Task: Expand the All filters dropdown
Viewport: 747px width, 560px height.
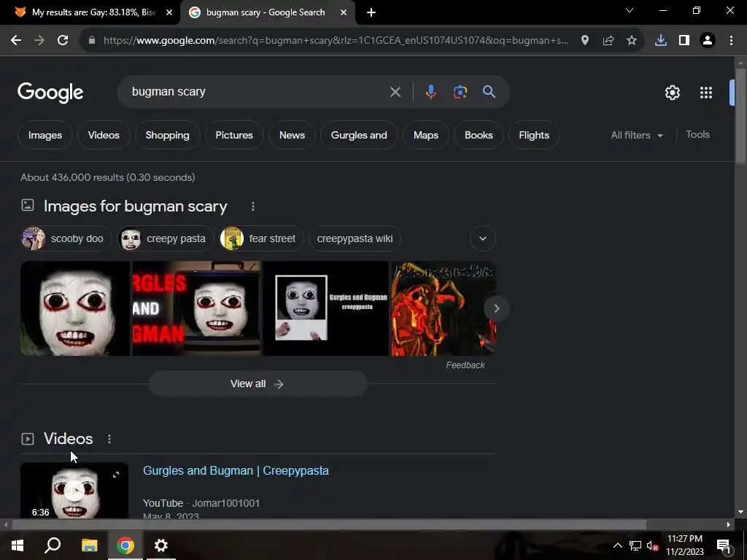Action: click(x=637, y=135)
